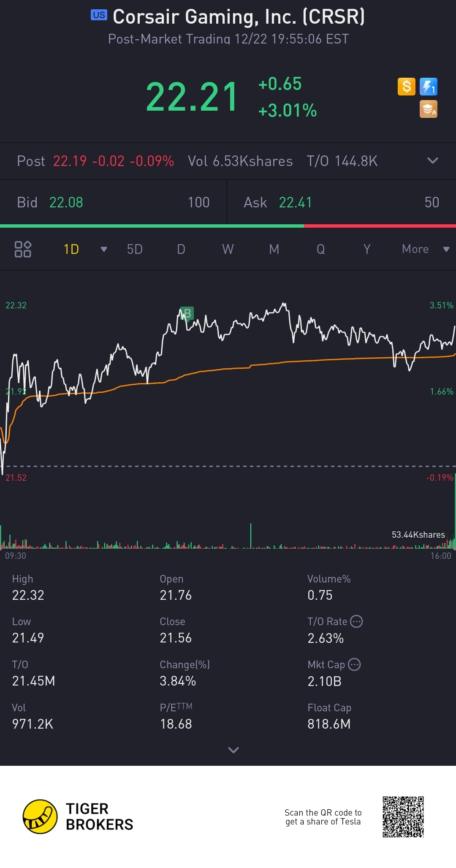Tap the Float Cap value 818.6M
Image resolution: width=456 pixels, height=868 pixels.
point(329,724)
